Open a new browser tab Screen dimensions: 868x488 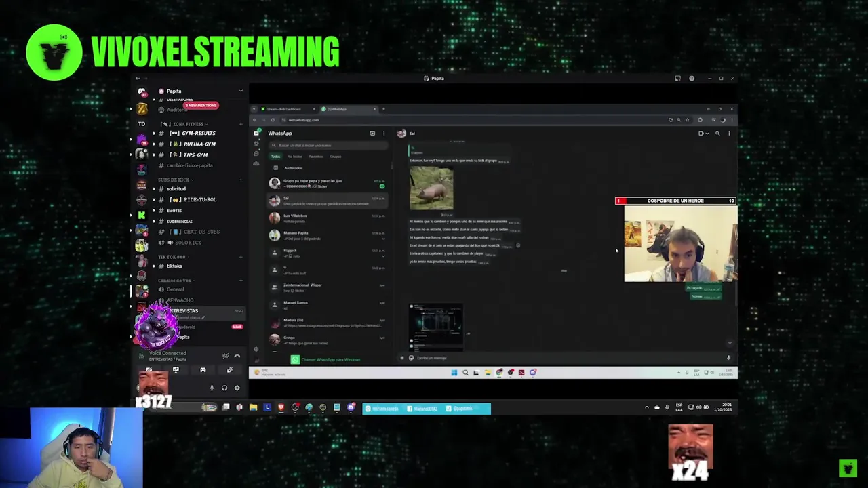point(383,109)
